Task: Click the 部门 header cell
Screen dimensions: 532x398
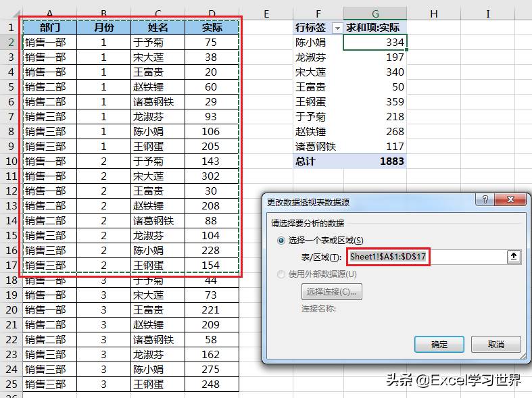Action: pos(50,28)
